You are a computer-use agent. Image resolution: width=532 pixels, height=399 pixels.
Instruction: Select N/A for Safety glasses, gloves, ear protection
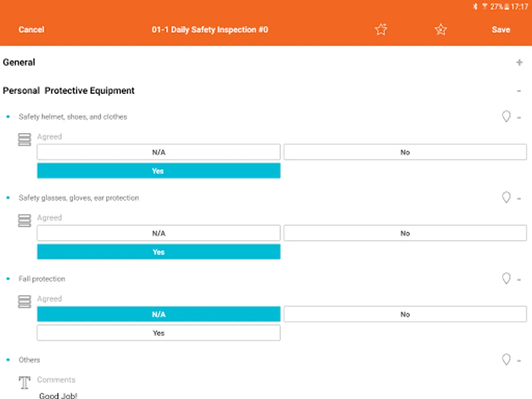[x=158, y=233]
